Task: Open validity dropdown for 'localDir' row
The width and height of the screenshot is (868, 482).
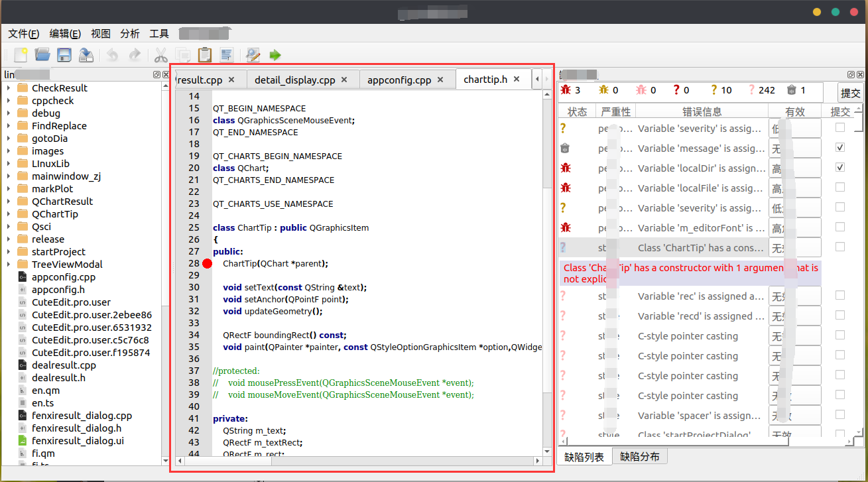Action: 794,168
